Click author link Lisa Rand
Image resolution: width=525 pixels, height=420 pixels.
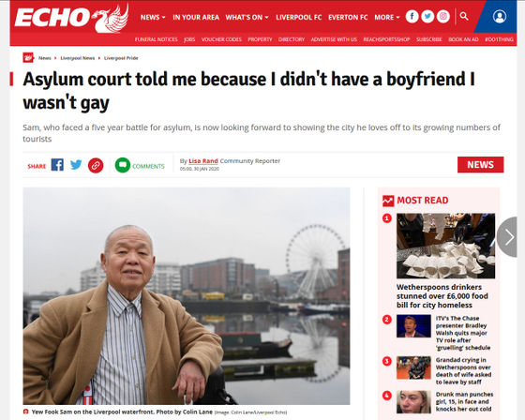pos(203,160)
